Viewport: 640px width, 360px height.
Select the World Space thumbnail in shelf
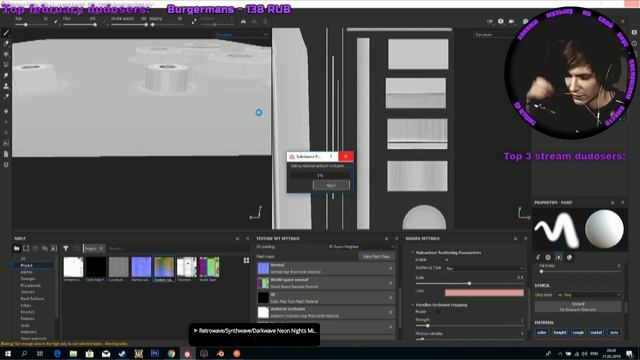[209, 267]
